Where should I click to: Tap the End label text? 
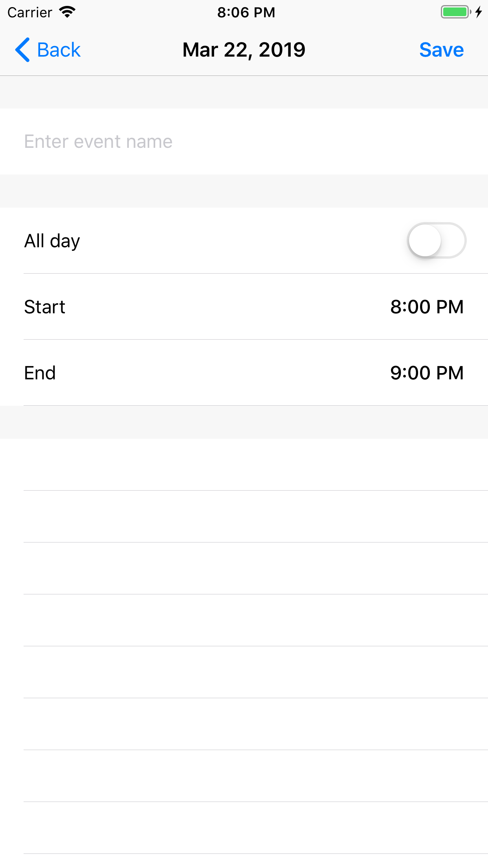40,373
